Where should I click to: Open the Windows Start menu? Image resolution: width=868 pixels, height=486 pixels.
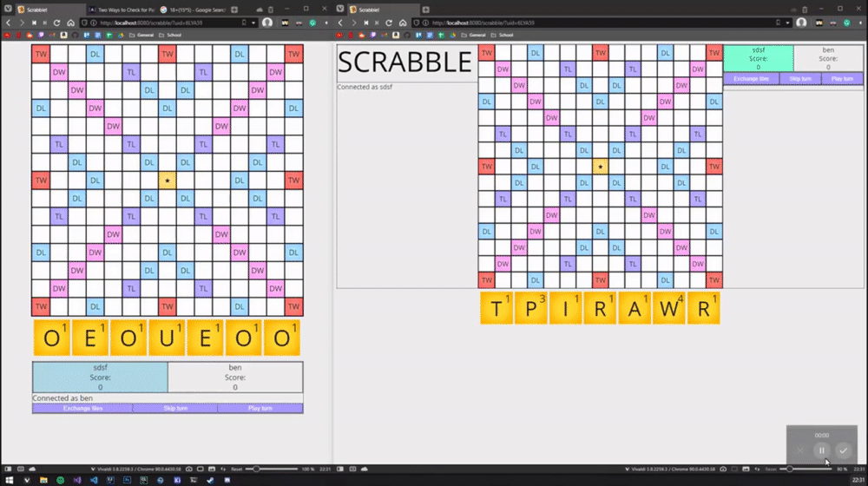(x=10, y=480)
